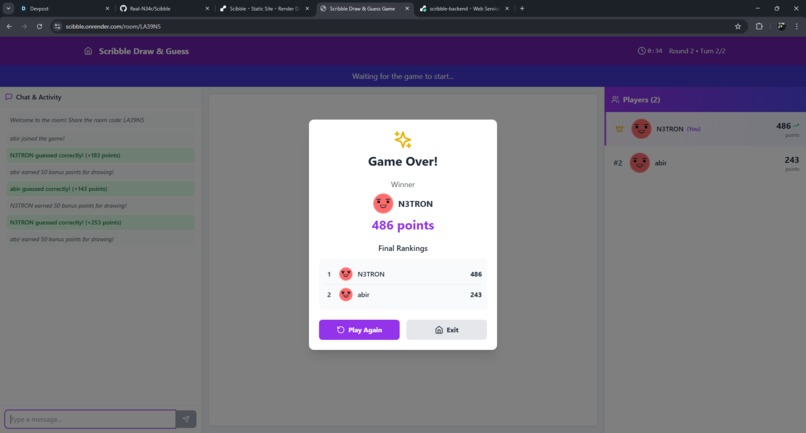Focus the Type a message input field
This screenshot has height=433, width=806.
point(90,419)
